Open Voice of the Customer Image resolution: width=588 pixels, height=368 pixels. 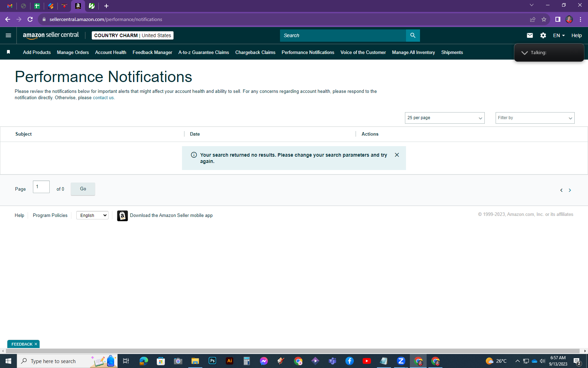click(363, 52)
